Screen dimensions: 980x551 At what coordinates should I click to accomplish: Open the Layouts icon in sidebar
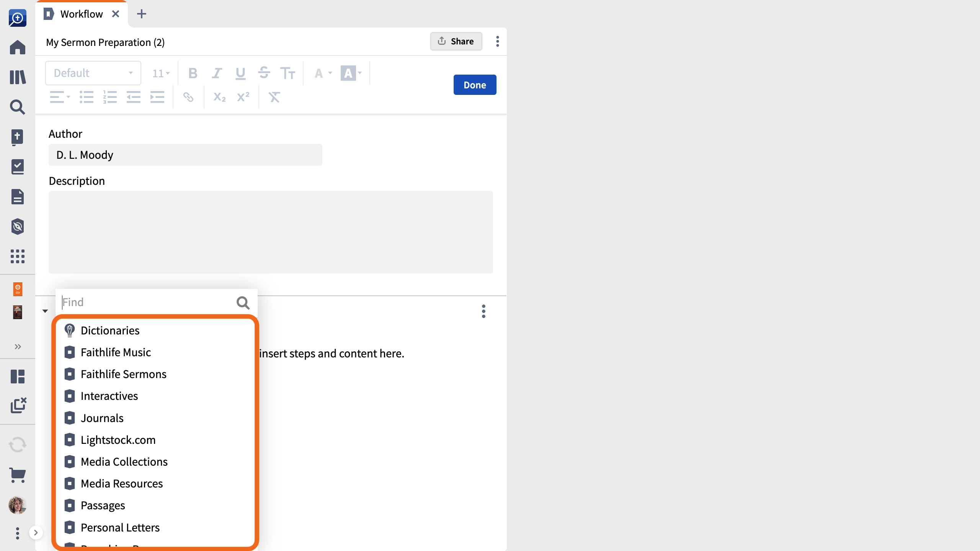pos(18,377)
